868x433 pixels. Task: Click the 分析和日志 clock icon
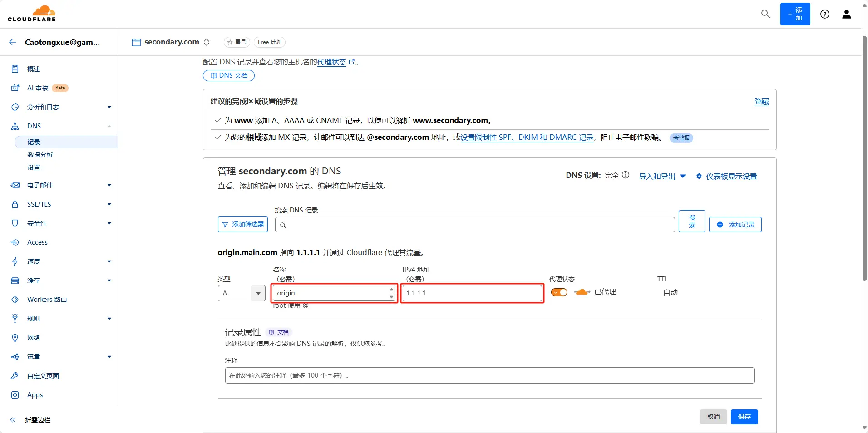click(x=15, y=107)
